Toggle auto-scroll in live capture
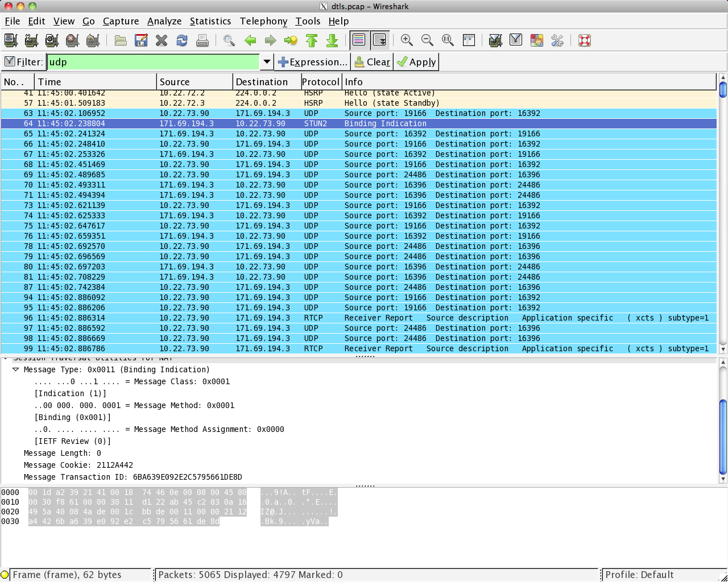The height and width of the screenshot is (582, 728). (380, 40)
